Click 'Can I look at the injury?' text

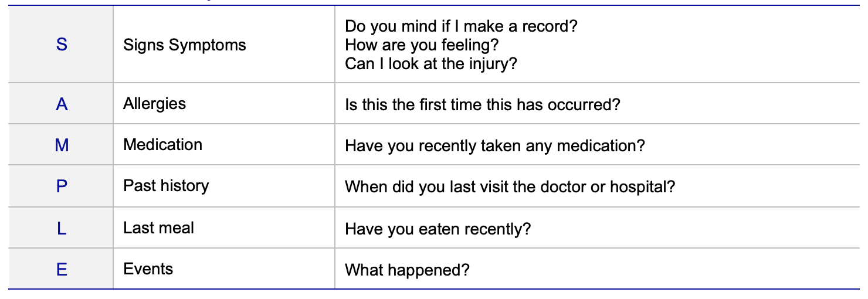(x=431, y=63)
